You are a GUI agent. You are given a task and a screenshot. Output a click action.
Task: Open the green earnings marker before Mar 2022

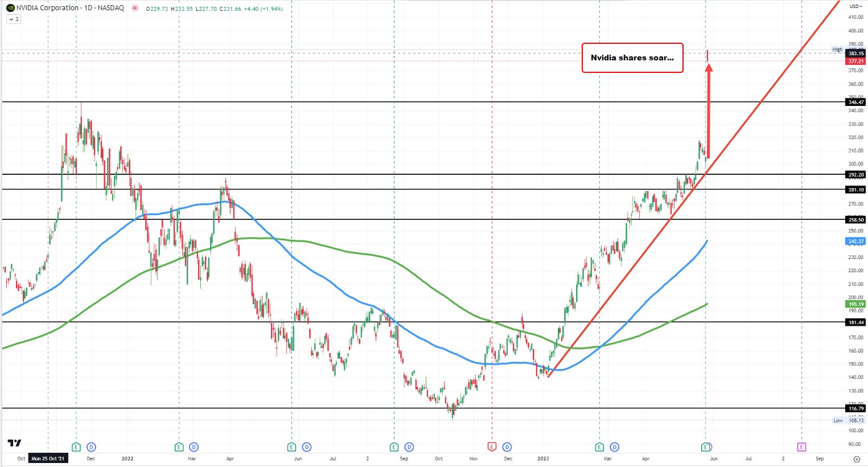(179, 447)
